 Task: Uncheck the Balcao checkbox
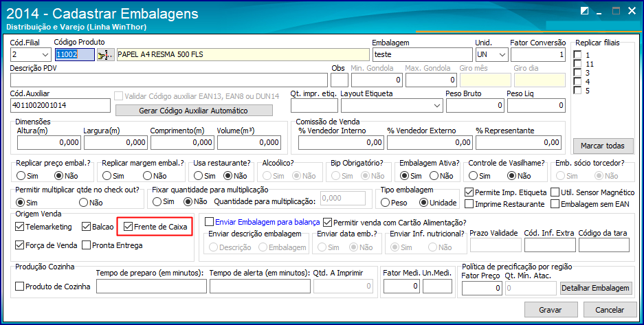pos(86,227)
